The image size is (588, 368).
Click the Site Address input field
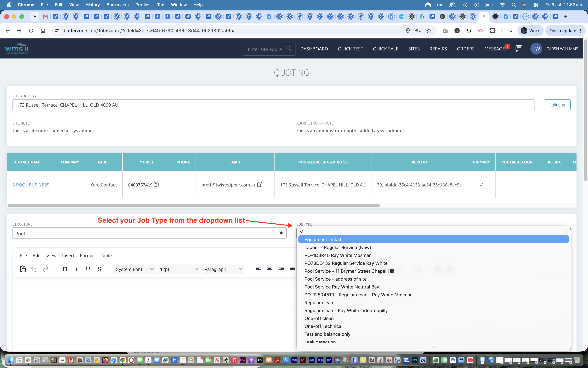point(273,105)
